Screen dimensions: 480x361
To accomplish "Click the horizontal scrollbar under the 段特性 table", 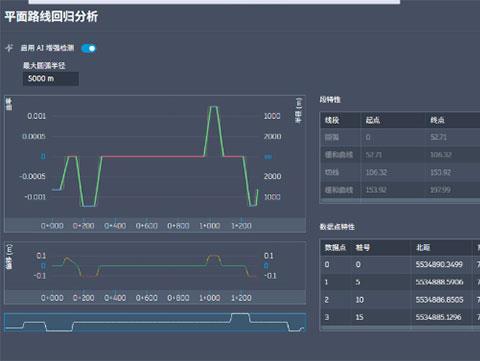I will 400,201.
